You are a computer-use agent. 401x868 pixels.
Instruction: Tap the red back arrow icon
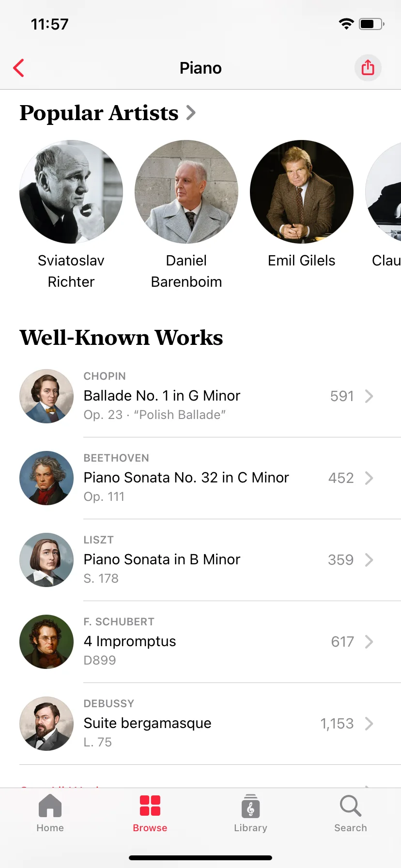[18, 68]
